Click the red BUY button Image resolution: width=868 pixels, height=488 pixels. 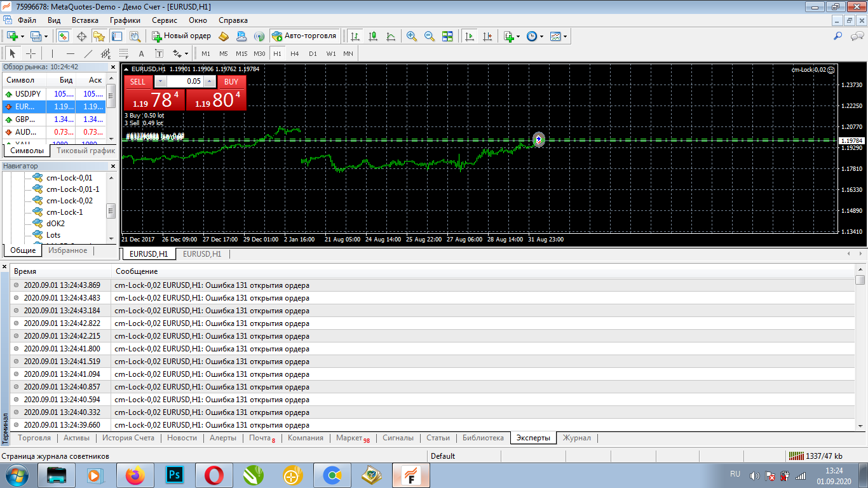[231, 81]
